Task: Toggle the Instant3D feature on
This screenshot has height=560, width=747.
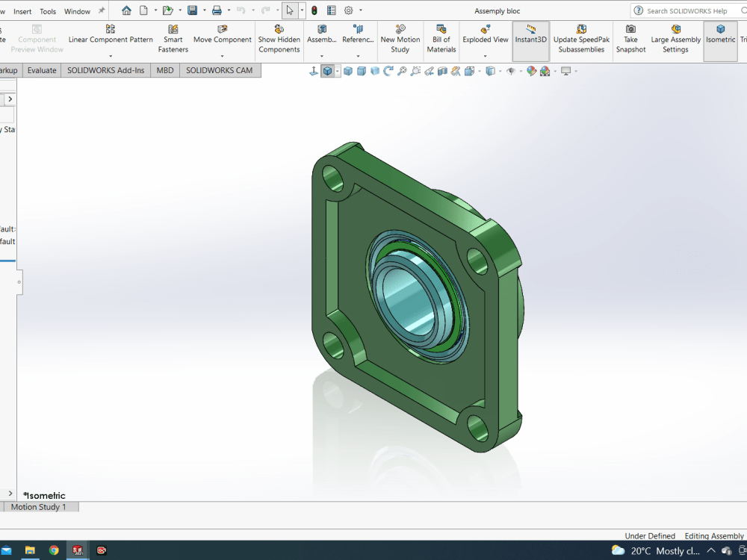Action: (530, 37)
